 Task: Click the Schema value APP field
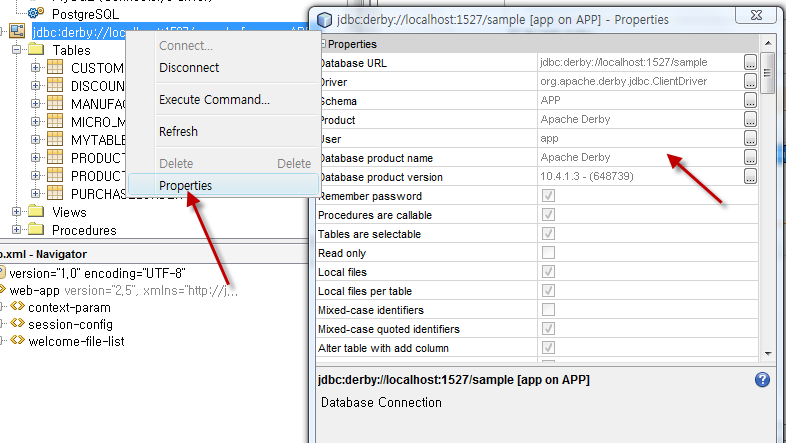click(x=640, y=100)
